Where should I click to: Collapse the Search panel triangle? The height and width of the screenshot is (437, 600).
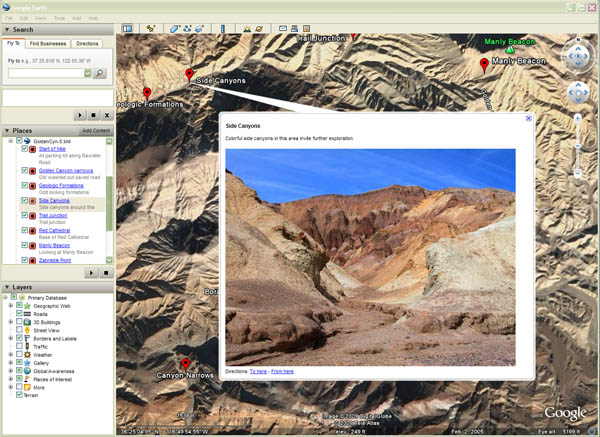tap(7, 29)
